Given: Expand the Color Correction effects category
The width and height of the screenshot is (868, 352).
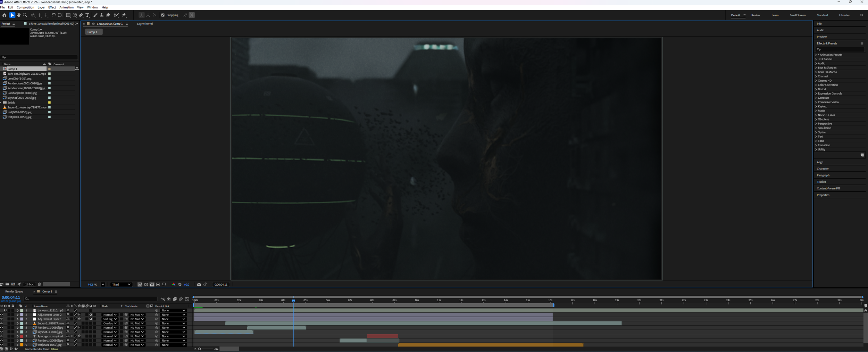Looking at the screenshot, I should (x=816, y=85).
